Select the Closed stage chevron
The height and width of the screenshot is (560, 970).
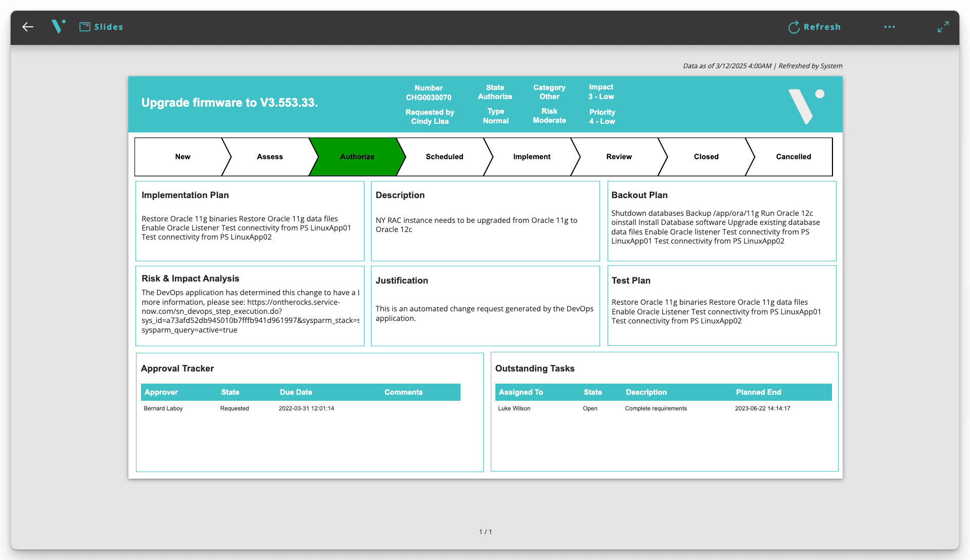click(x=706, y=157)
